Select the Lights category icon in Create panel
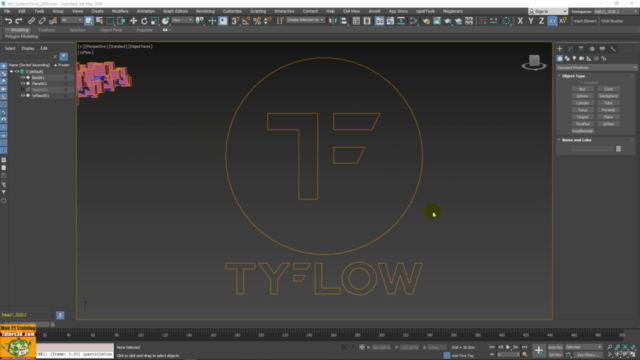 [574, 59]
